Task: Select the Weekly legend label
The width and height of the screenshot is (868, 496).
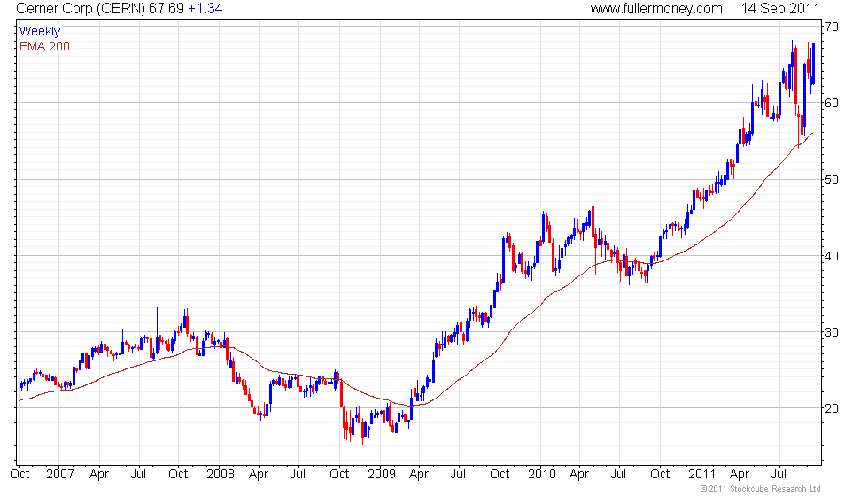Action: (x=40, y=32)
